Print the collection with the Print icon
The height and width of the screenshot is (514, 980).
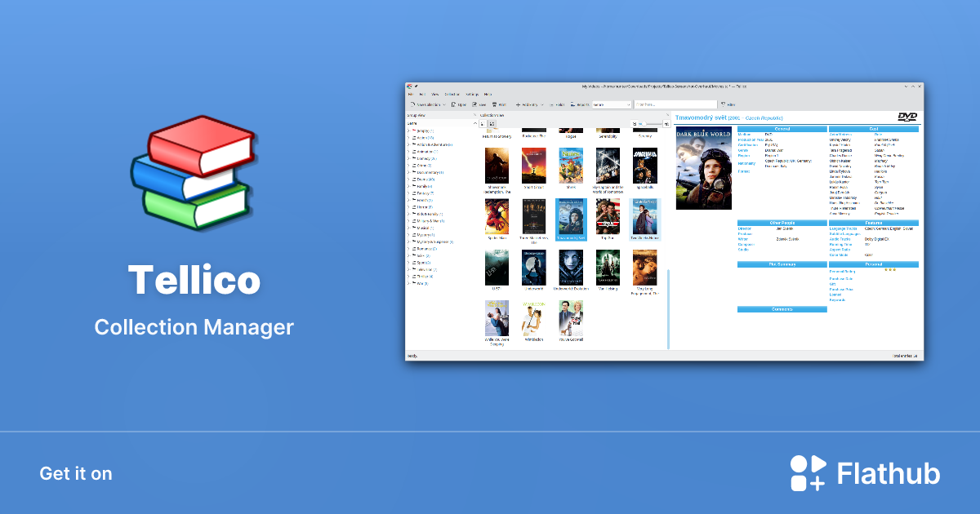point(494,104)
